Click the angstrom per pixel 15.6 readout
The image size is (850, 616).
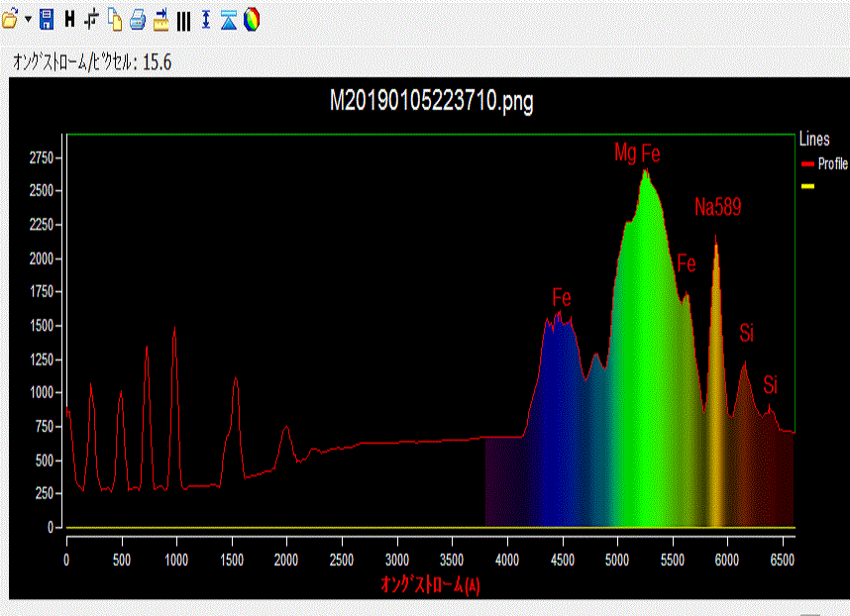tap(92, 62)
